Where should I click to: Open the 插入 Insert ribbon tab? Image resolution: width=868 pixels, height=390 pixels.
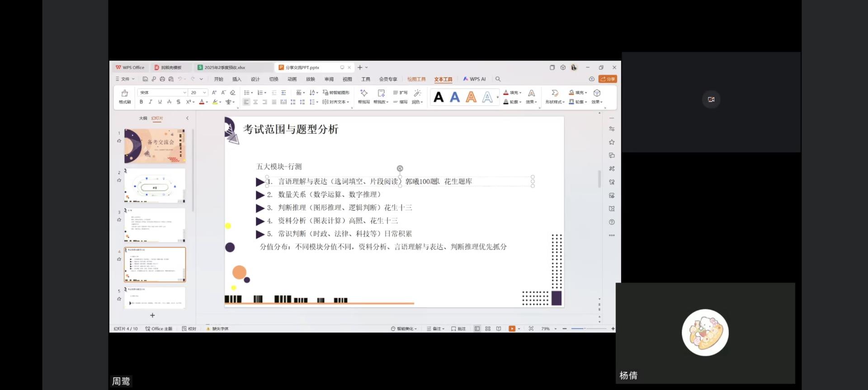pyautogui.click(x=237, y=79)
